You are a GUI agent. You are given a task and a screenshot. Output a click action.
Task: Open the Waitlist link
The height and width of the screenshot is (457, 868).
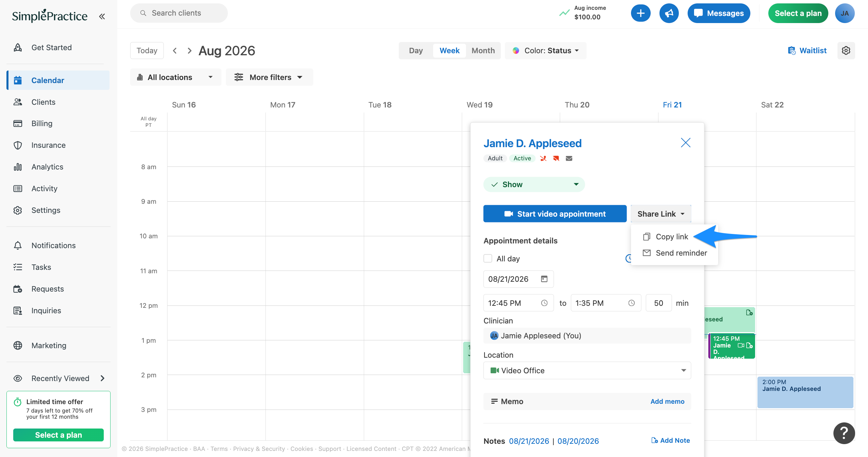pos(807,51)
